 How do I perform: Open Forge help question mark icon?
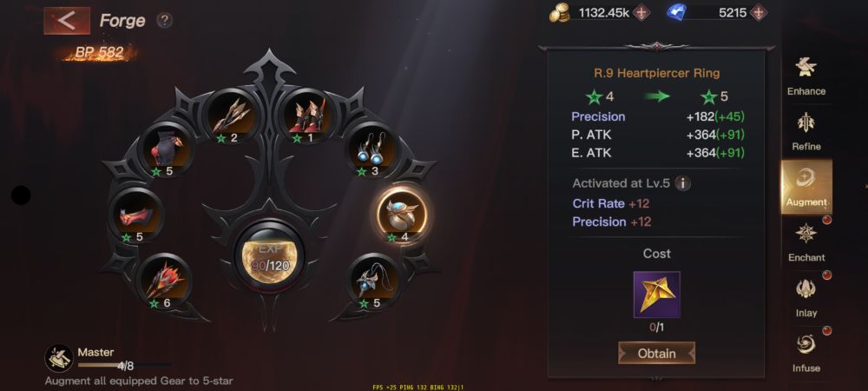tap(164, 21)
